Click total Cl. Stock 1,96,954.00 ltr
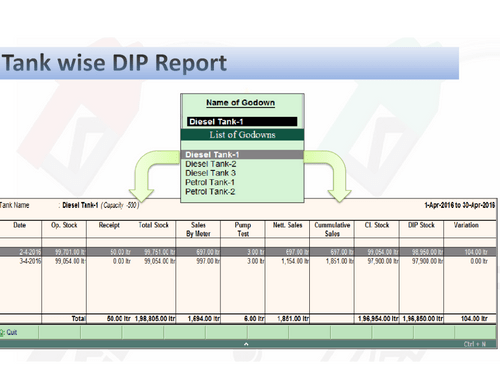This screenshot has height=375, width=500. coord(378,319)
